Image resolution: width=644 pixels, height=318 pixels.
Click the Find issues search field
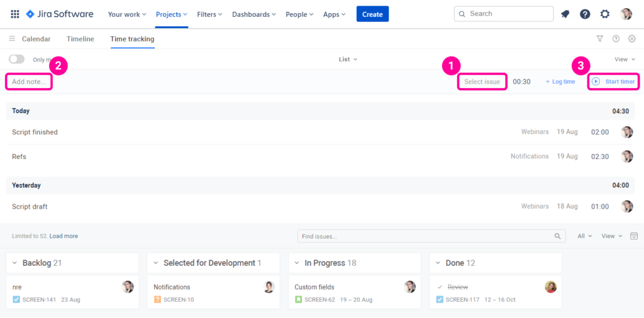(431, 236)
